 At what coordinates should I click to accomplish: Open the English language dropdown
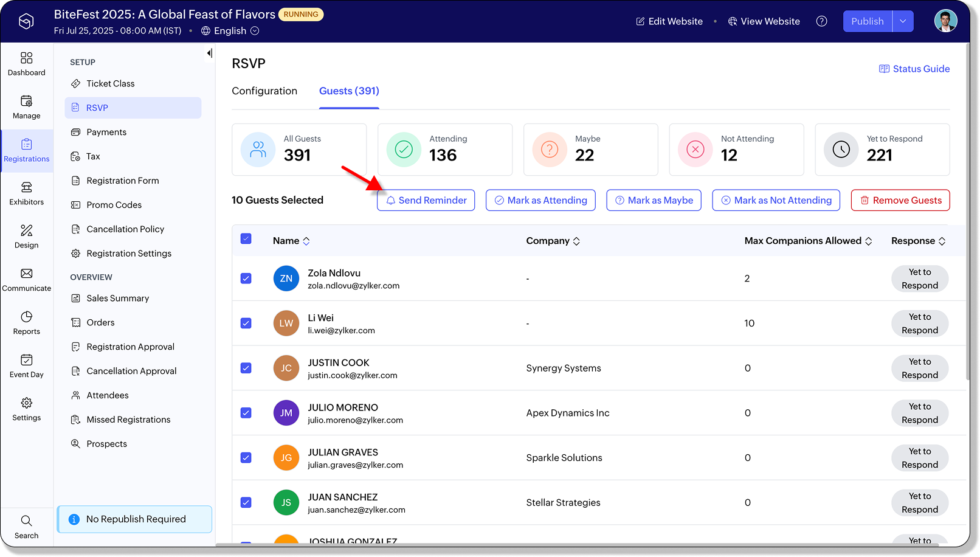click(x=230, y=31)
